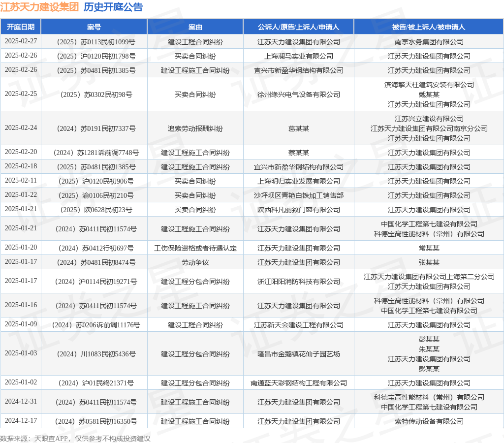Click case number (2024)苏0206诉前调11176号
504x443 pixels.
tap(96, 325)
